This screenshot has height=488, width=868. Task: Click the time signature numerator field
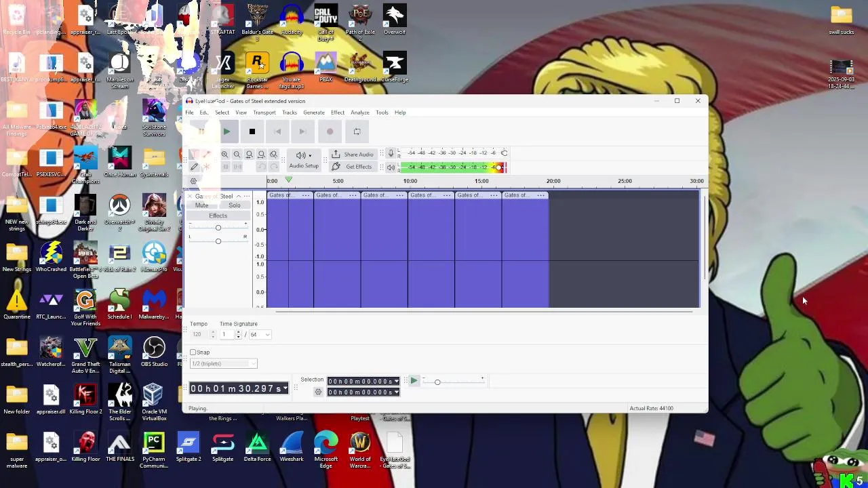click(x=226, y=335)
